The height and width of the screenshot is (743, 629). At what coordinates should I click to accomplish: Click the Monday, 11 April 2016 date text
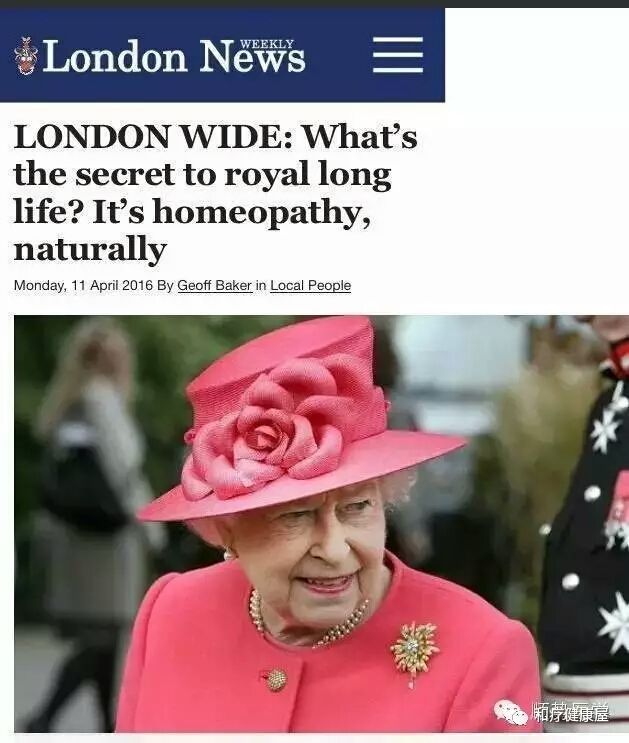pyautogui.click(x=83, y=286)
